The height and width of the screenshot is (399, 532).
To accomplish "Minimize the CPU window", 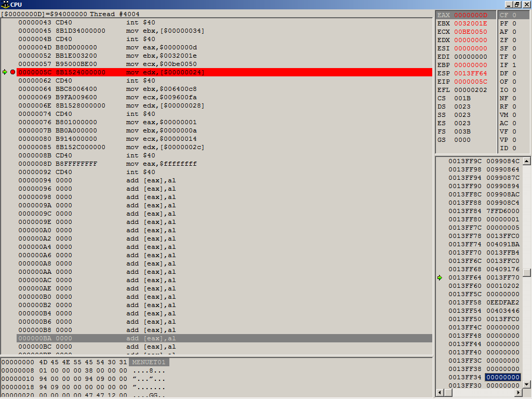I will [509, 4].
